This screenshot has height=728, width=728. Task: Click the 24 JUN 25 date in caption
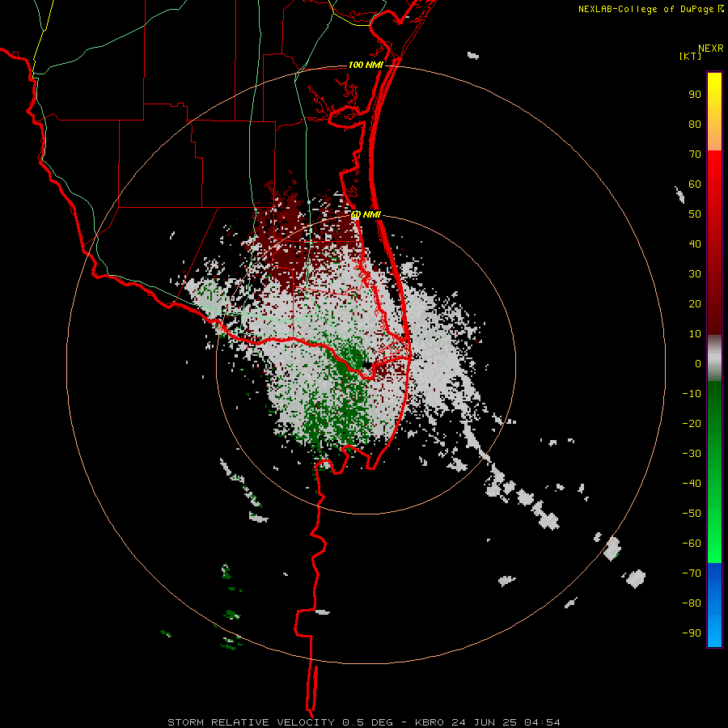pyautogui.click(x=484, y=722)
